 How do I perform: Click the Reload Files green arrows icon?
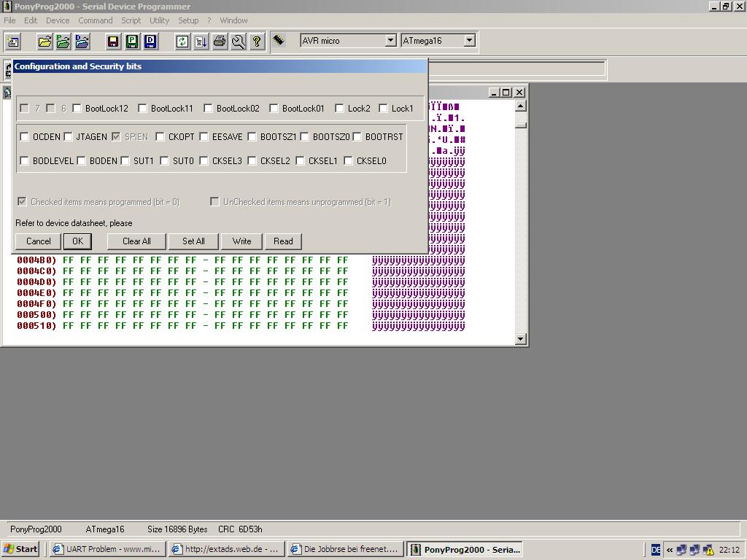(x=182, y=42)
